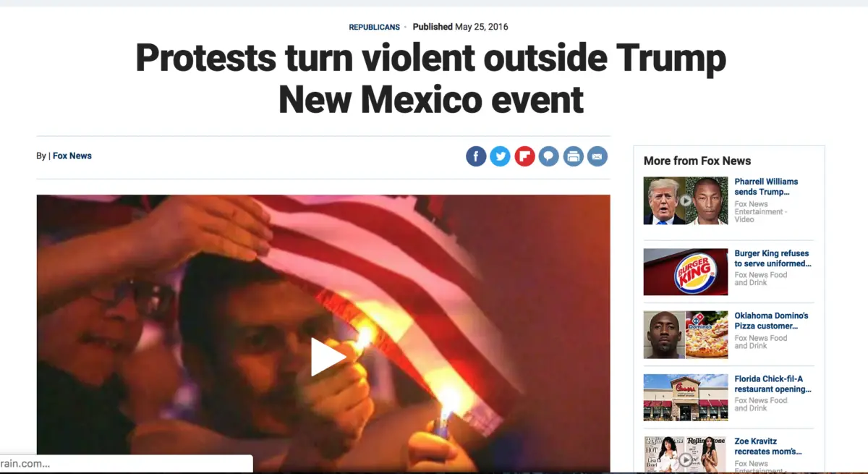Open Zoe Kravitz video thumbnail
The width and height of the screenshot is (868, 474).
click(x=686, y=455)
